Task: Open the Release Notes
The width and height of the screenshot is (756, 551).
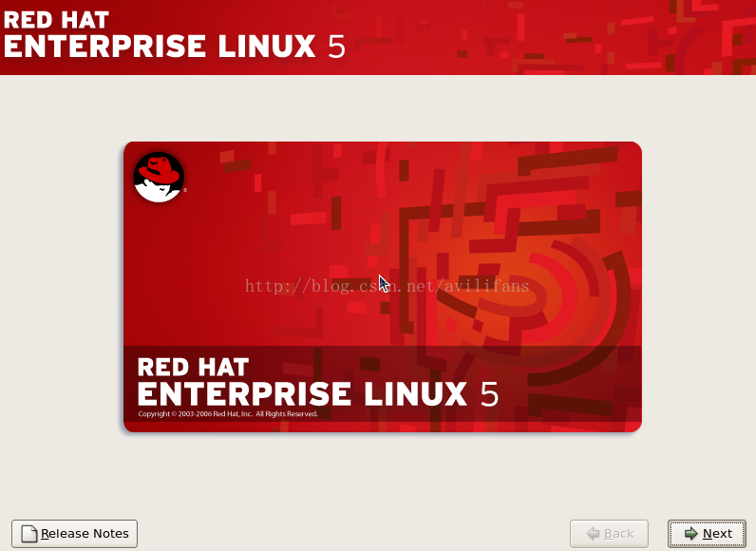Action: click(74, 534)
